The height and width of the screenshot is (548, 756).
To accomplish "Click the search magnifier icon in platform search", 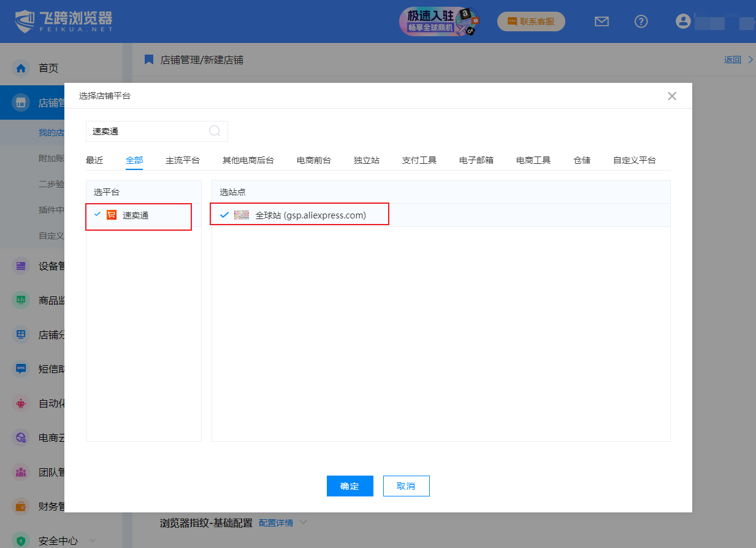I will (x=215, y=131).
